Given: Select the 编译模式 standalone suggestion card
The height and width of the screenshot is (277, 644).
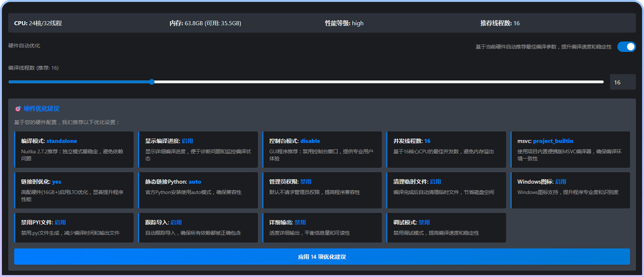Looking at the screenshot, I should [74, 150].
